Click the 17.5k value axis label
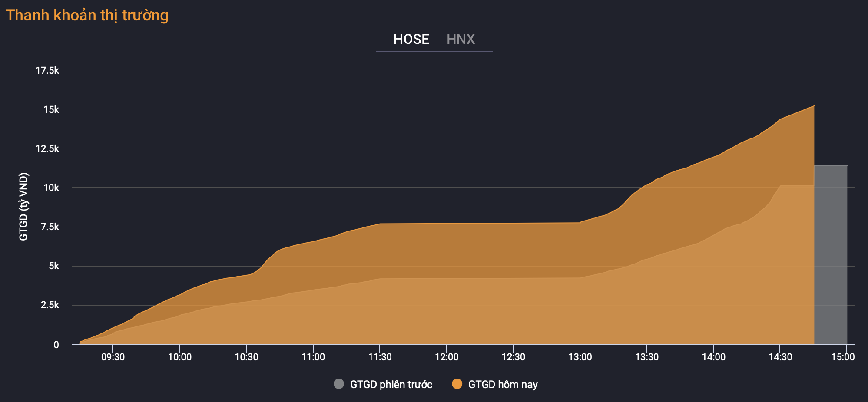868x402 pixels. [x=47, y=70]
